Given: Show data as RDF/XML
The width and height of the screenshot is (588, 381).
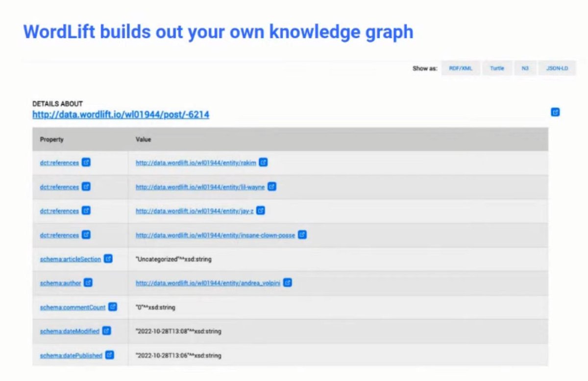Looking at the screenshot, I should pyautogui.click(x=461, y=69).
